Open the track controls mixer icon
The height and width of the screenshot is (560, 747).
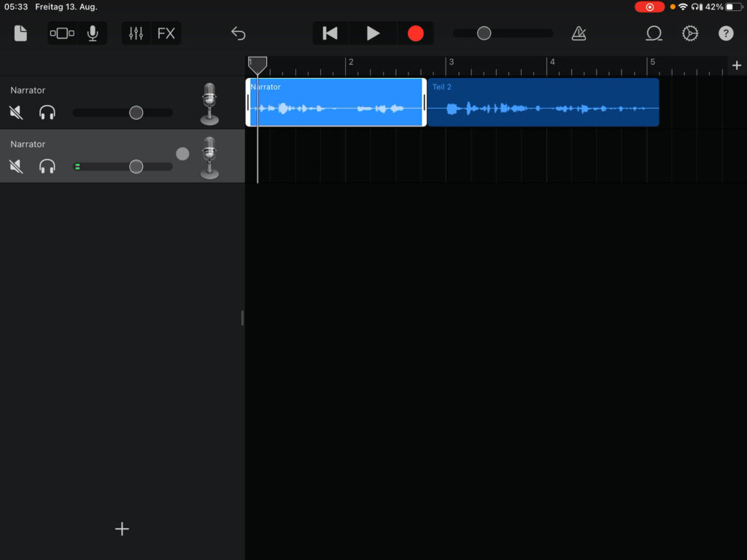point(136,34)
